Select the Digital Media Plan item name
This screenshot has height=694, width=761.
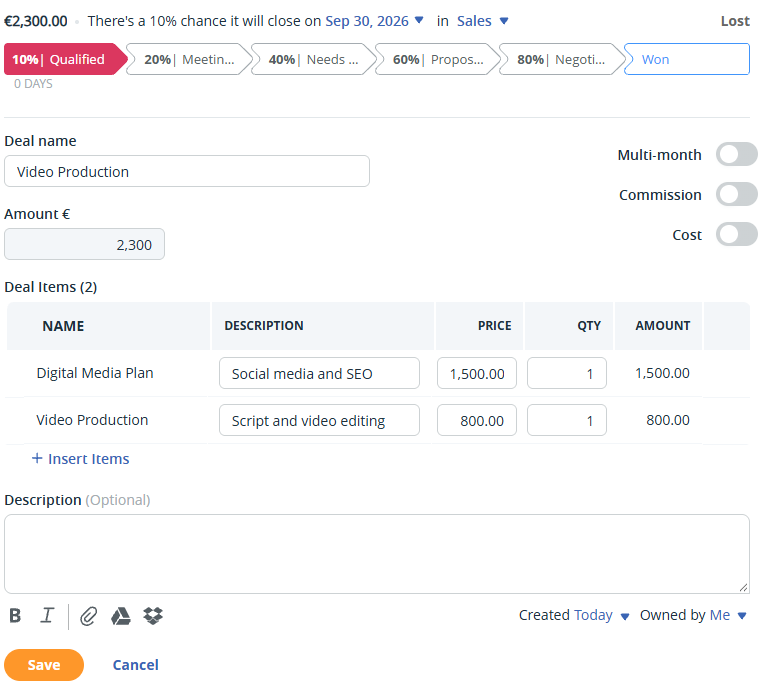[95, 373]
